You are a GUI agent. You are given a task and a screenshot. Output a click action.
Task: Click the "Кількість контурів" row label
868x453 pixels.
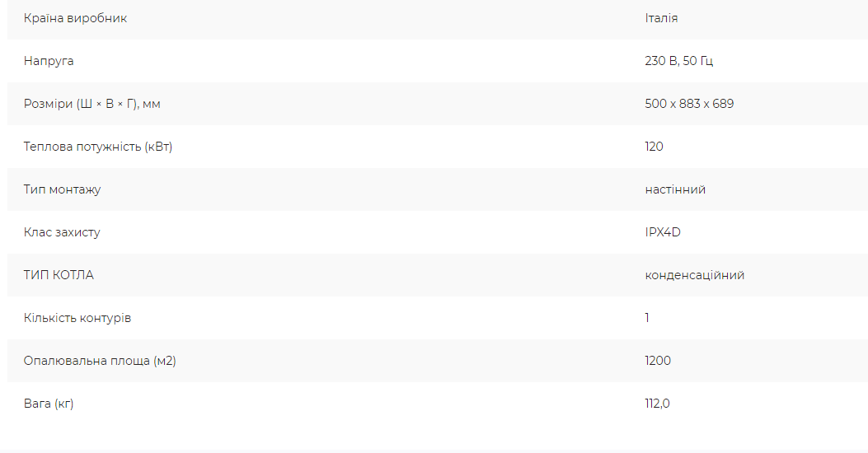click(77, 318)
